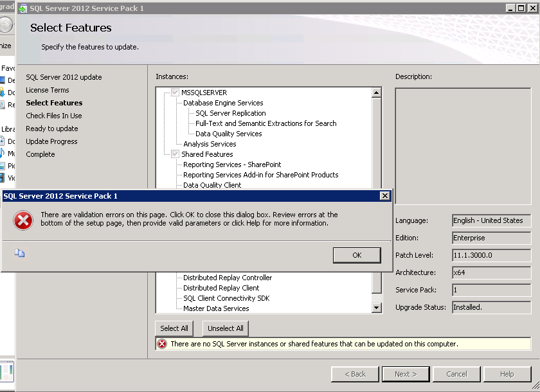Select Data Quality Client item
Image resolution: width=540 pixels, height=392 pixels.
[212, 185]
